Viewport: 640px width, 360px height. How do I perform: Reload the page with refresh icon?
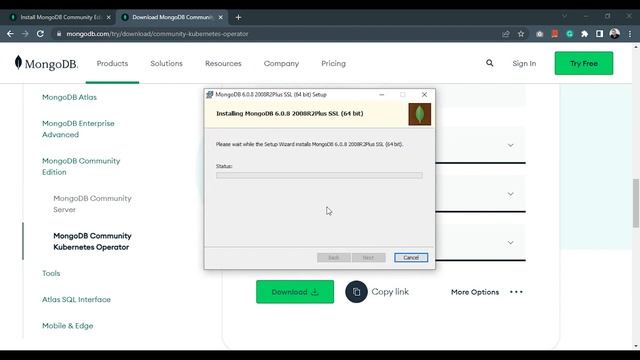click(x=40, y=34)
